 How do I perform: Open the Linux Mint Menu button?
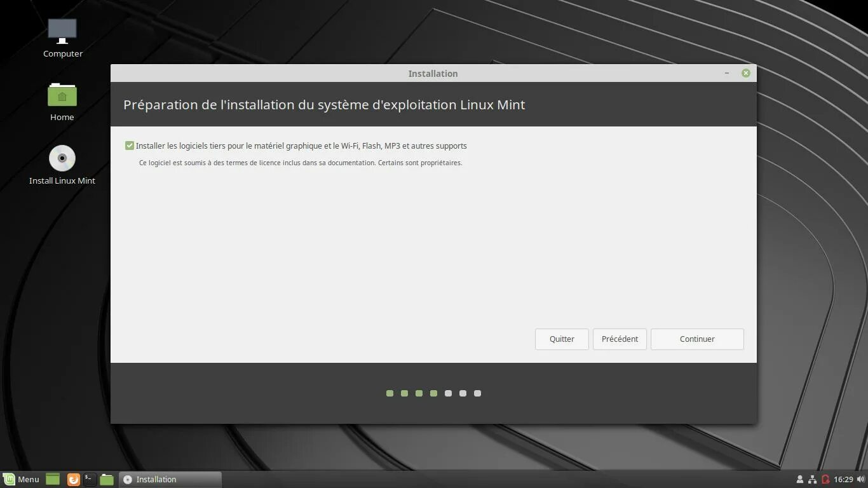click(21, 479)
